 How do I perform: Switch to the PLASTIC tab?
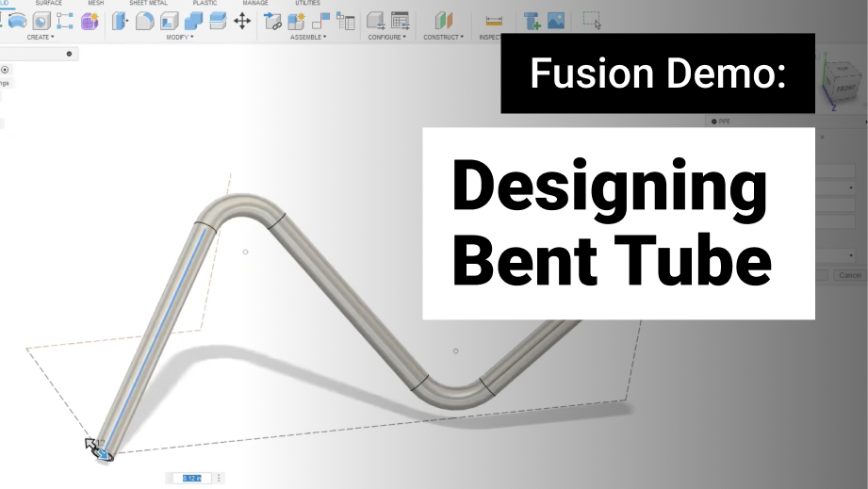point(205,3)
